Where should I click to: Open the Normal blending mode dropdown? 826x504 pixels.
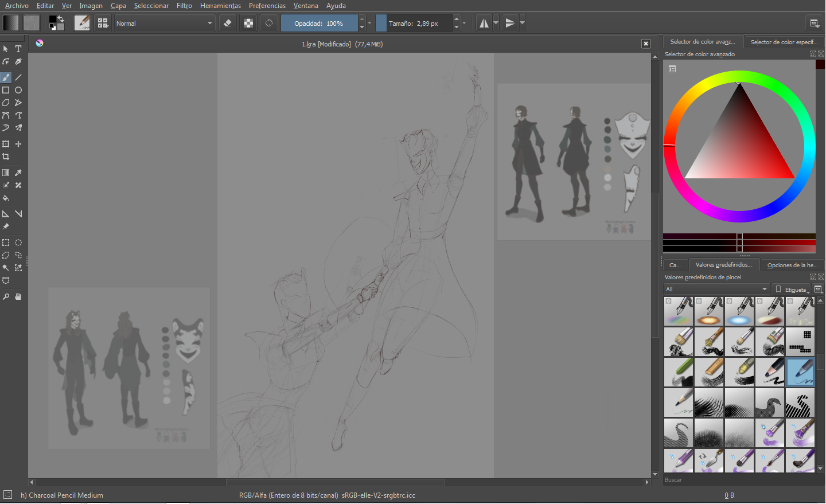point(165,24)
